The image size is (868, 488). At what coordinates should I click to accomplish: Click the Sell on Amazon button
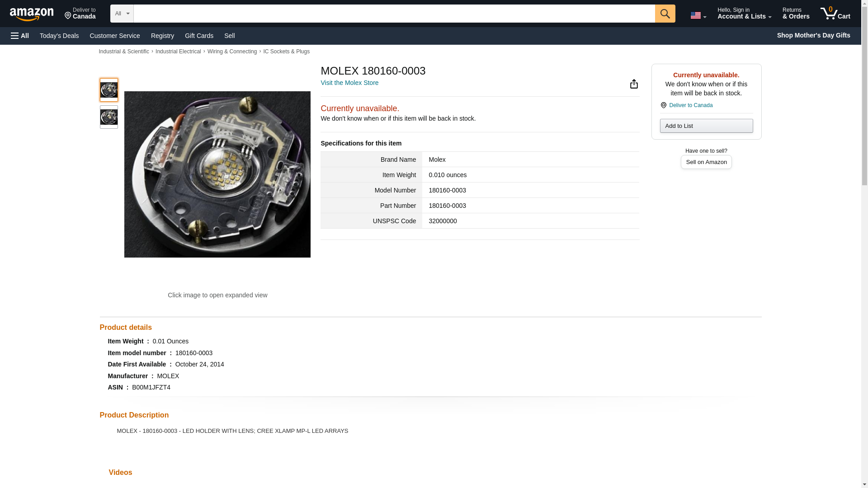[x=706, y=162]
